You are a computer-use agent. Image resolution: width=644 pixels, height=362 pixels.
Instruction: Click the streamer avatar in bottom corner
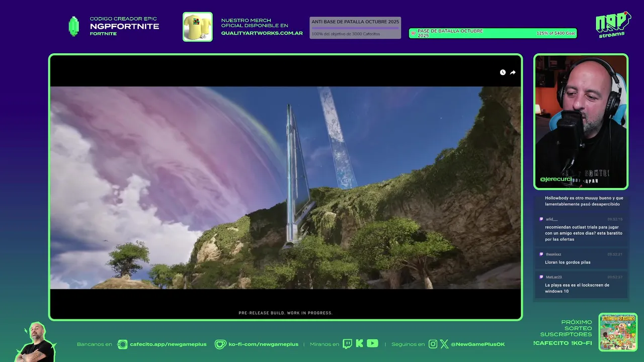pos(35,342)
